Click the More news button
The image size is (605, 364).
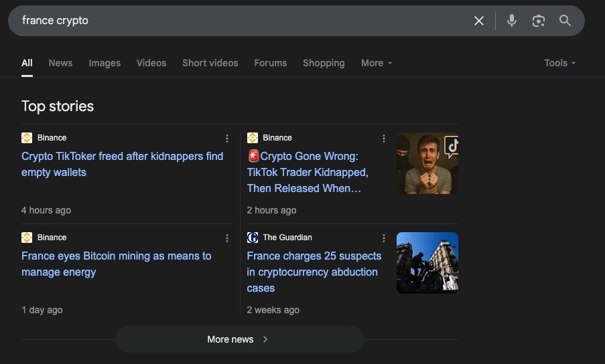pos(240,339)
